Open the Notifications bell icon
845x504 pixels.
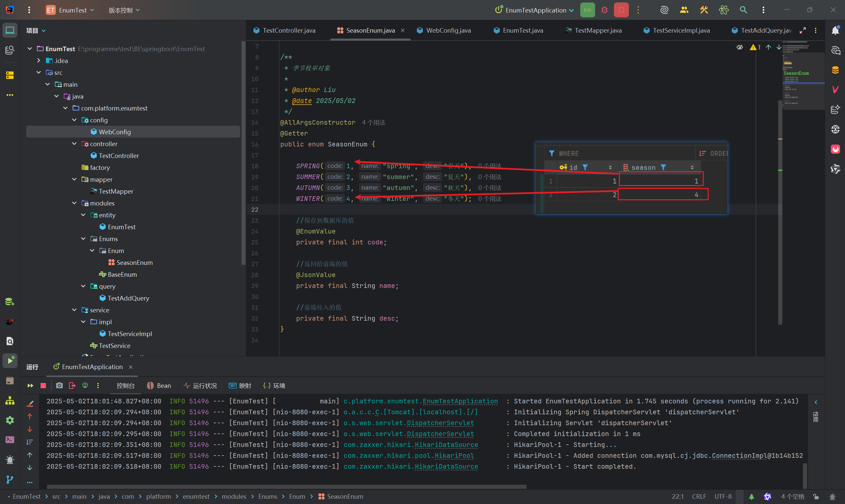[835, 31]
